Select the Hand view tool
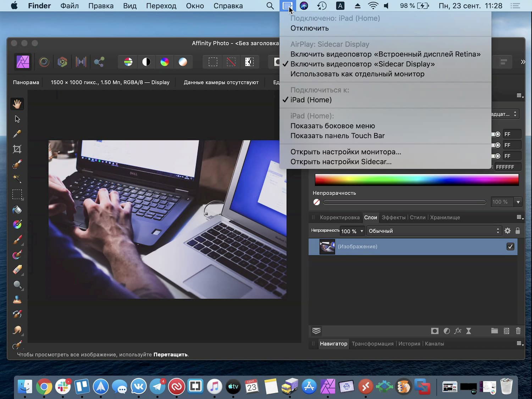The height and width of the screenshot is (399, 532). 17,104
